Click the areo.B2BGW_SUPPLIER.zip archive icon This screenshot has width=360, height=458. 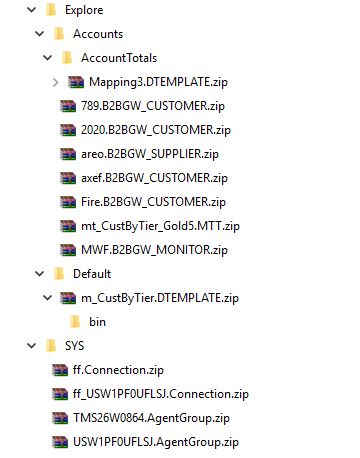[68, 154]
